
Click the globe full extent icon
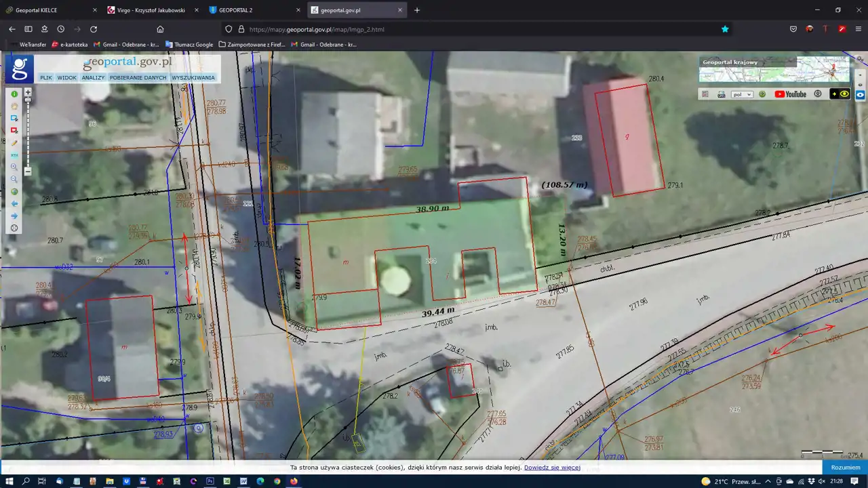point(14,192)
